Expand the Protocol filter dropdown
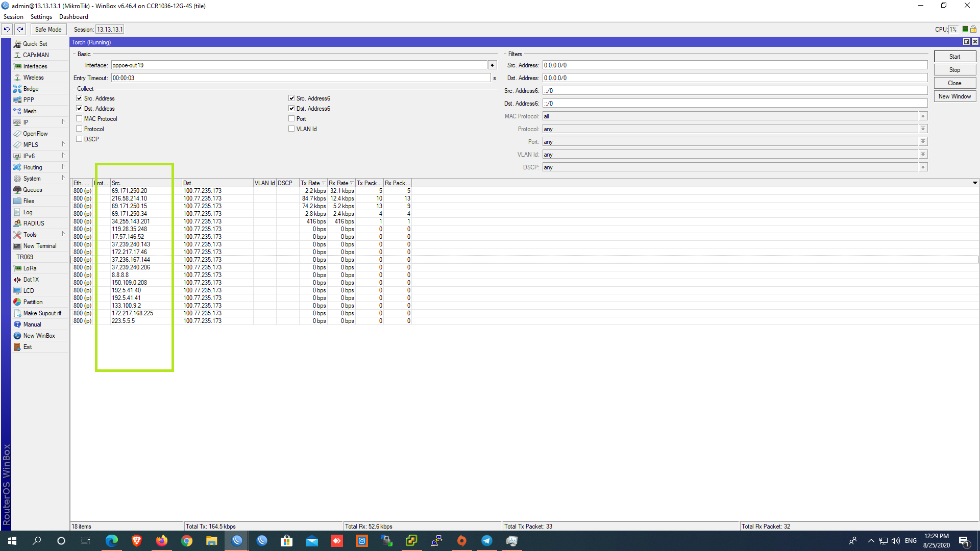The height and width of the screenshot is (551, 980). 923,129
